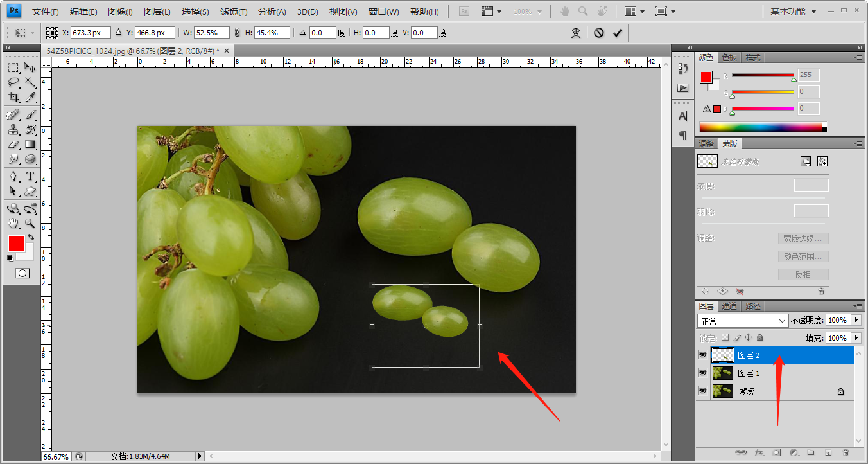Switch to the 通道 tab
The image size is (868, 464).
(729, 307)
